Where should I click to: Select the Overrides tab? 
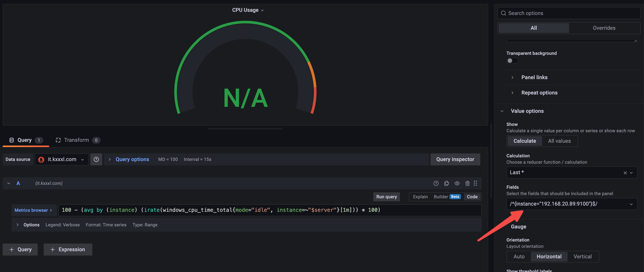604,28
